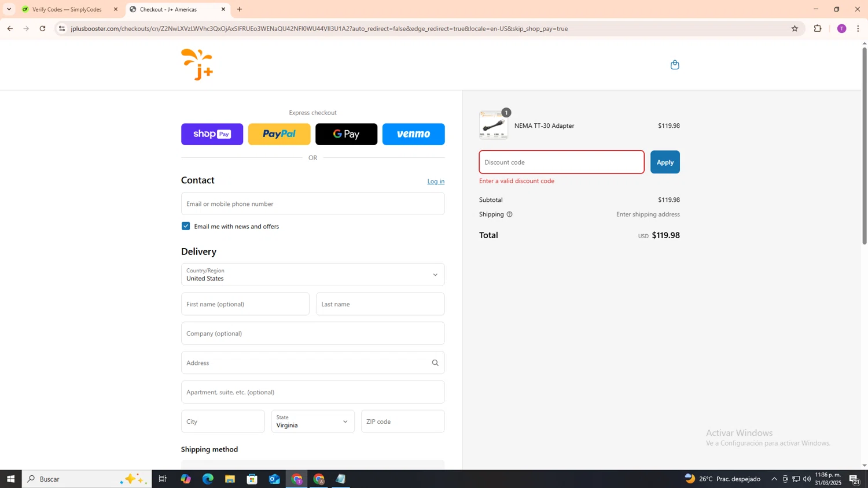The image size is (868, 488).
Task: Open Microsoft Edge from the taskbar
Action: [208, 479]
